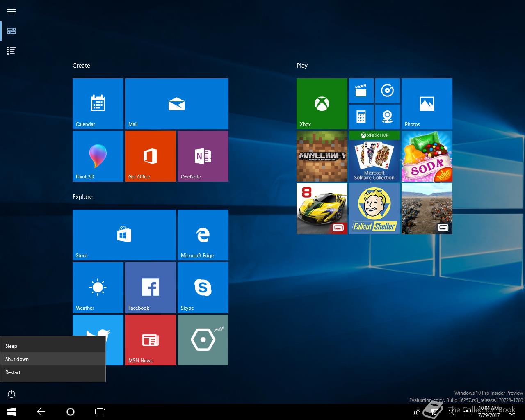Click the Get Office tile
The image size is (525, 420).
(x=151, y=156)
